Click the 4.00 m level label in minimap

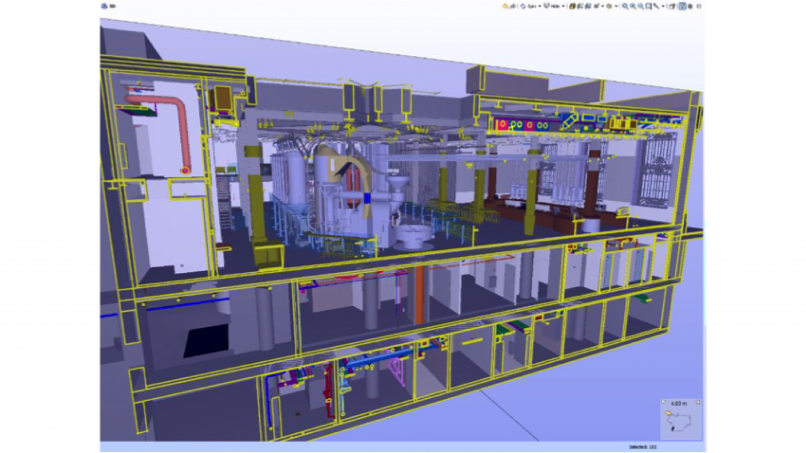coord(680,403)
